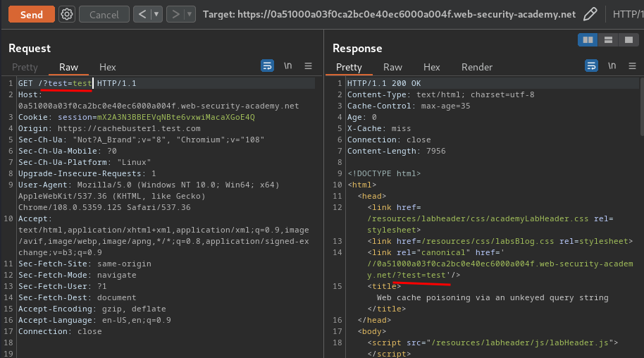
Task: Click the Target URL text
Action: coord(389,14)
